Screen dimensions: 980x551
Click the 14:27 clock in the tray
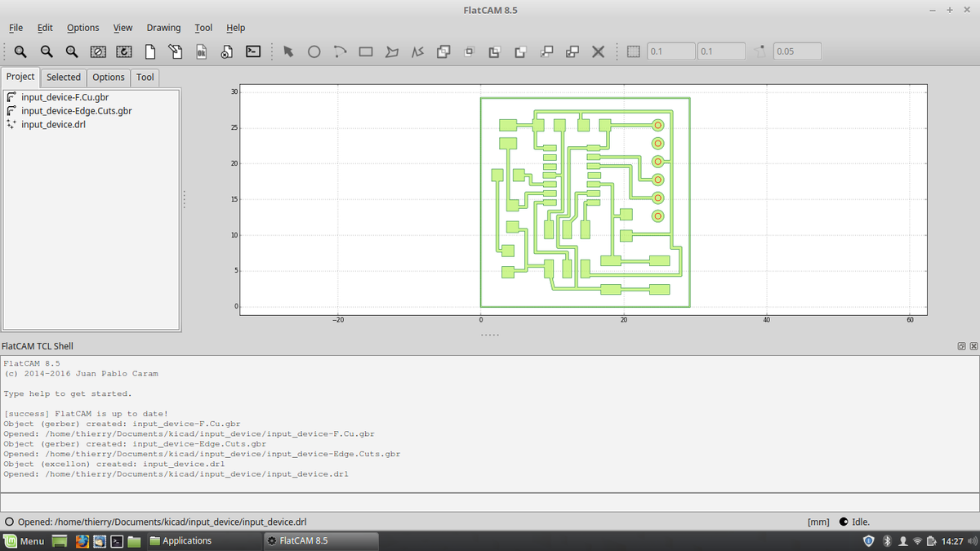pos(952,541)
